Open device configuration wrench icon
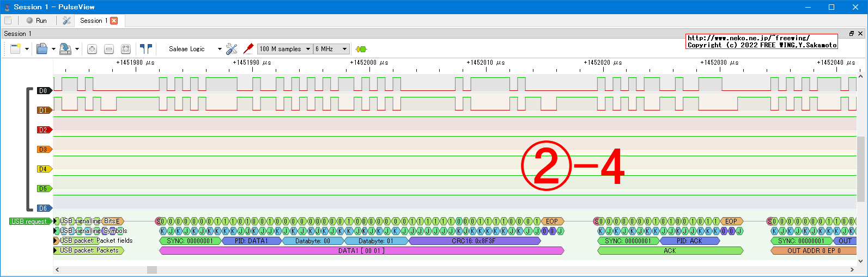This screenshot has width=868, height=277. 232,49
